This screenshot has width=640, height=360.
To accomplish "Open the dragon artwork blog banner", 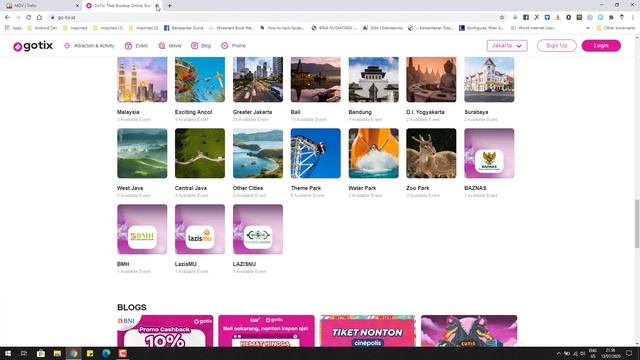I will (x=469, y=331).
